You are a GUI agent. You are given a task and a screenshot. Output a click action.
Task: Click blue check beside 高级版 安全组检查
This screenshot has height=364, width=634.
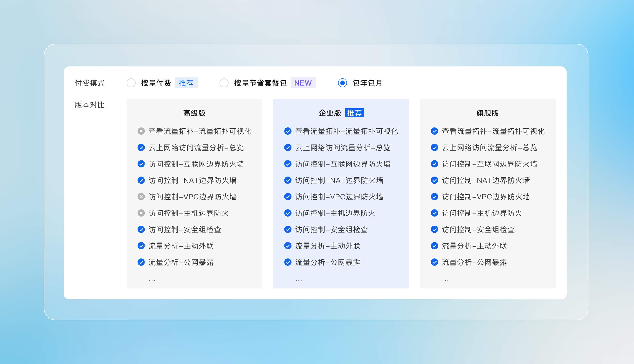tap(141, 230)
